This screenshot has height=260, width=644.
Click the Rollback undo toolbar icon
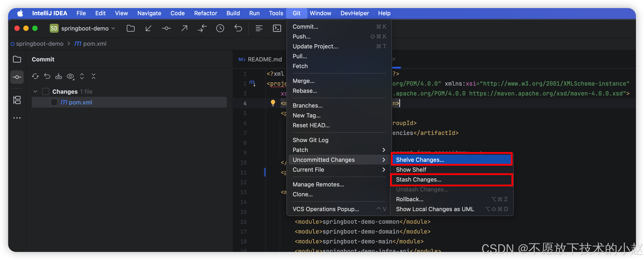click(238, 28)
